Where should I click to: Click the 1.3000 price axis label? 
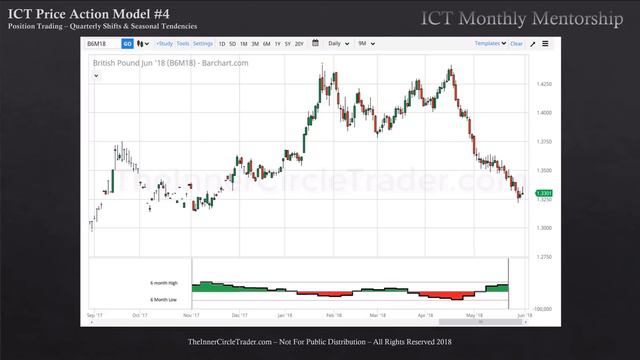(x=544, y=228)
